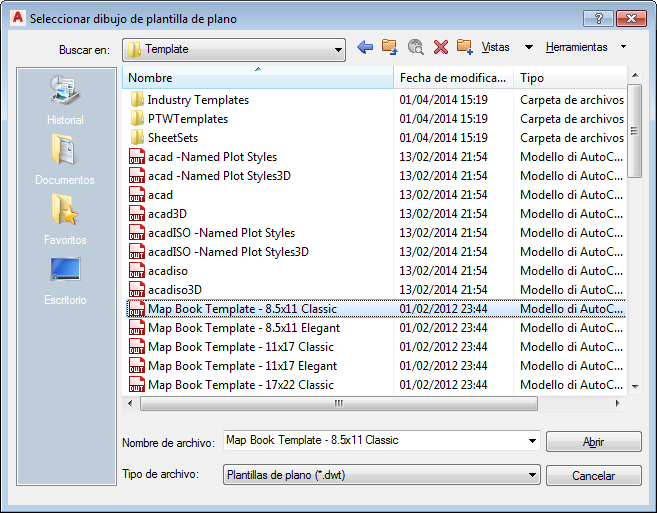Select acadISO -Named Plot Styles file
The image size is (657, 513).
[221, 233]
